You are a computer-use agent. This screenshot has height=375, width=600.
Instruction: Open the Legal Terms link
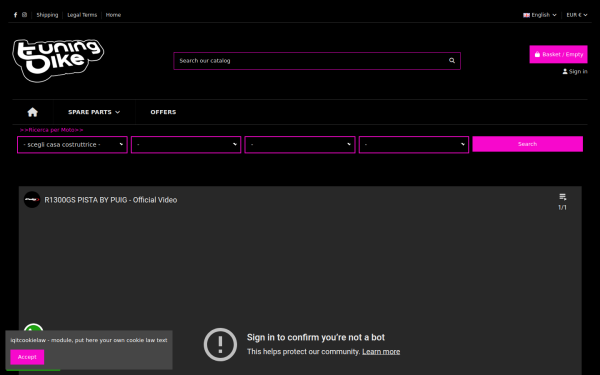click(82, 15)
